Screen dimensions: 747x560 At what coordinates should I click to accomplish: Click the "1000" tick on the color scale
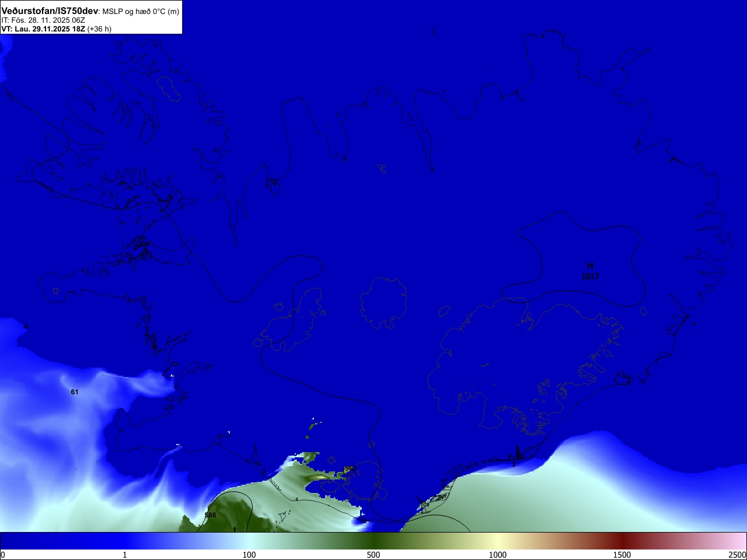(x=498, y=555)
